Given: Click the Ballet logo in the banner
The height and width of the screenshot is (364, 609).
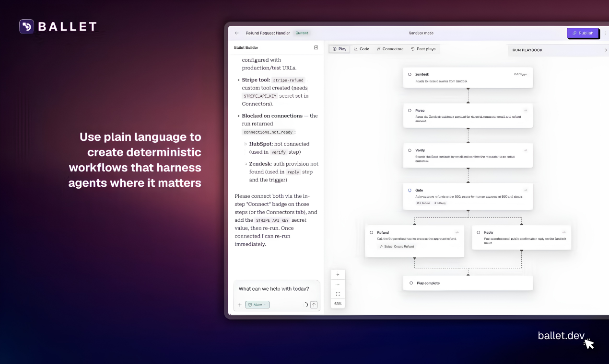Looking at the screenshot, I should click(58, 26).
